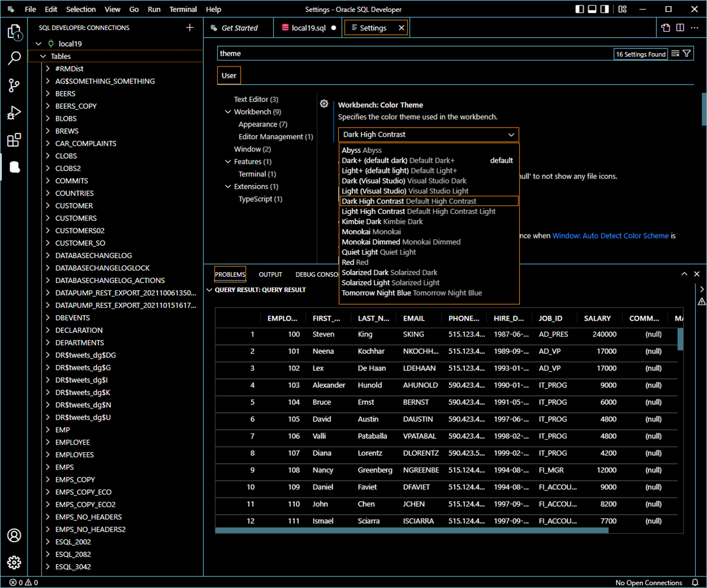The image size is (707, 588).
Task: Choose Light High Contrast theme
Action: pos(429,211)
